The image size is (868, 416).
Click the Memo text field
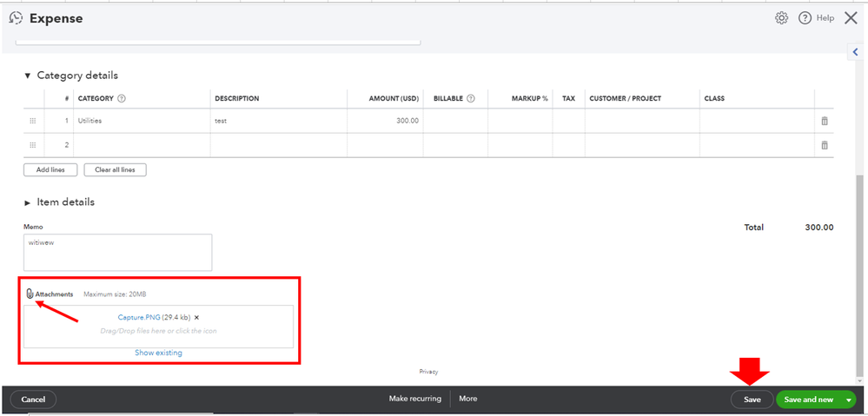pyautogui.click(x=118, y=252)
